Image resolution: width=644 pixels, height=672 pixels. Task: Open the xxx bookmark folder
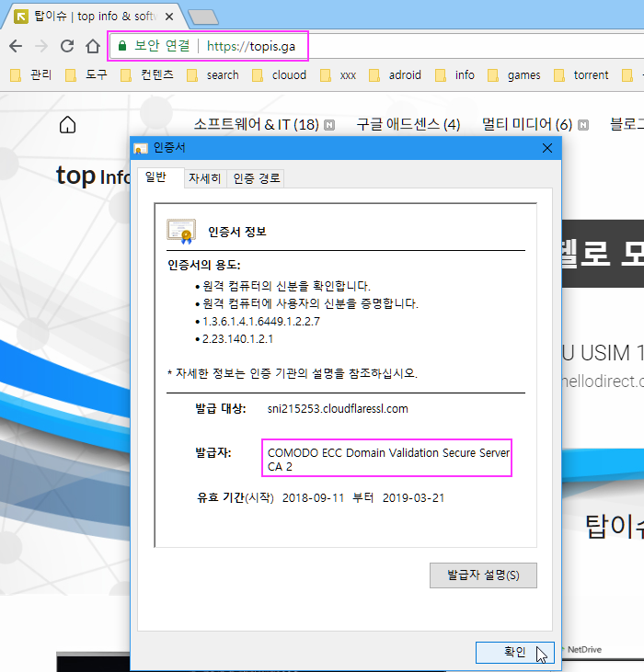tap(339, 75)
